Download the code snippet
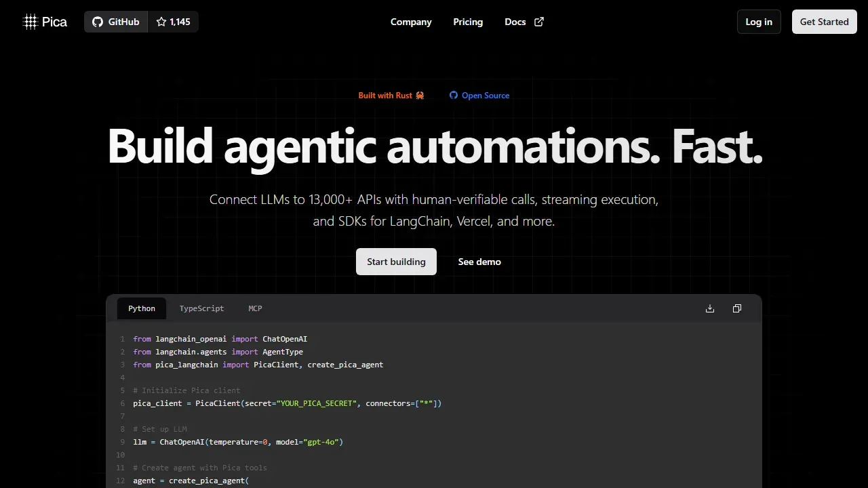This screenshot has height=488, width=868. pos(710,308)
